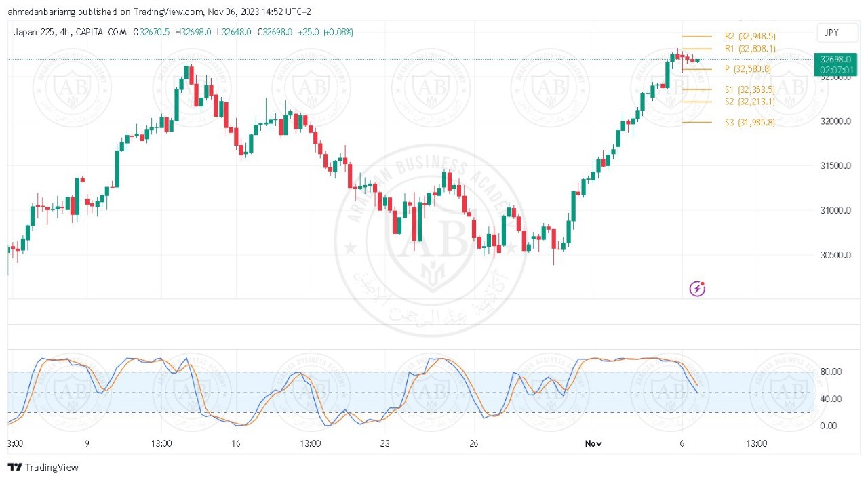
Task: Click the high value H32698.0
Action: tap(194, 32)
